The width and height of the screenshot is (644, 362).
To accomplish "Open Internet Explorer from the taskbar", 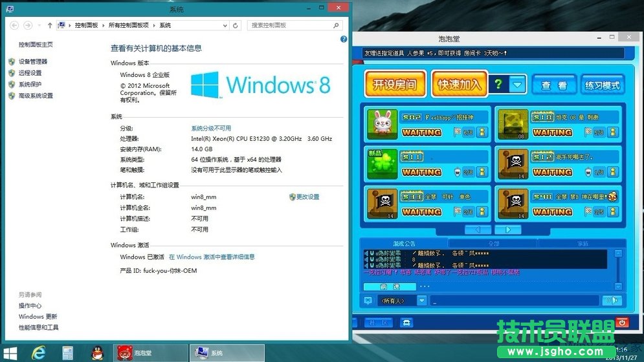I will coord(39,352).
